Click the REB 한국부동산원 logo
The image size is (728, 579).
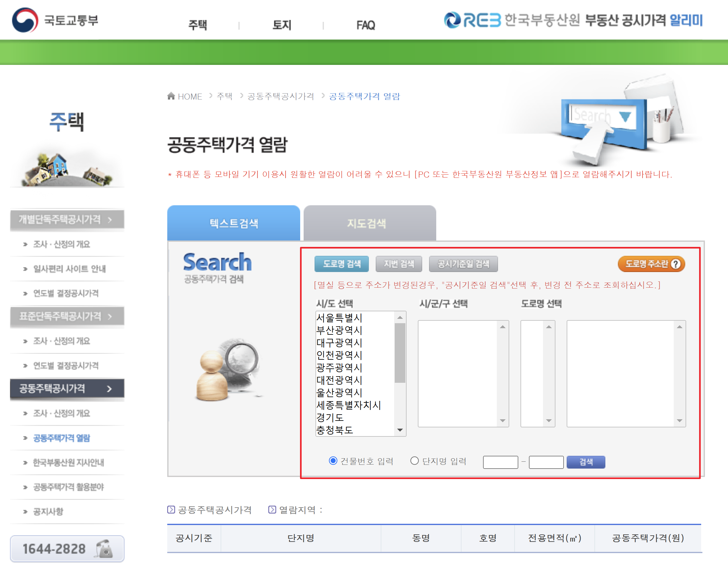(473, 20)
